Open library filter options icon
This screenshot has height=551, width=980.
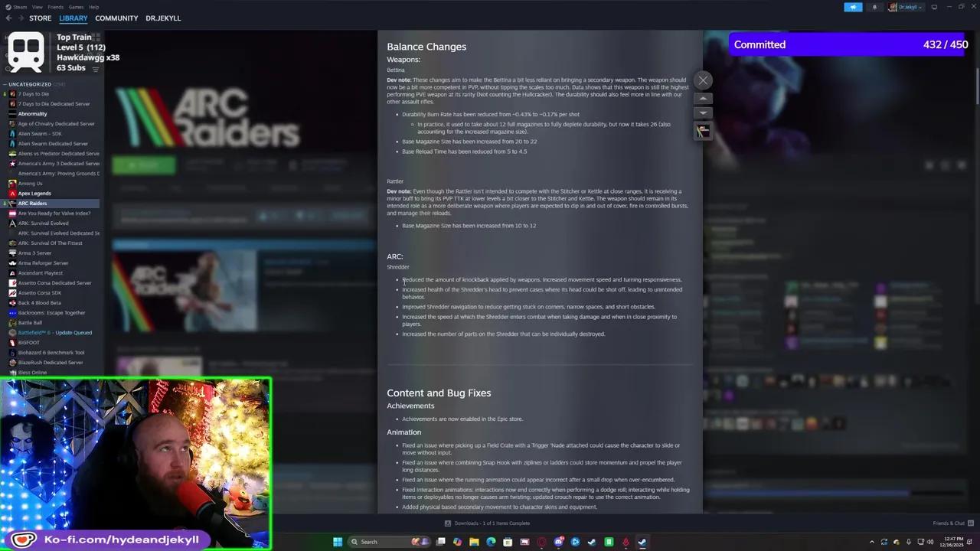pos(96,69)
